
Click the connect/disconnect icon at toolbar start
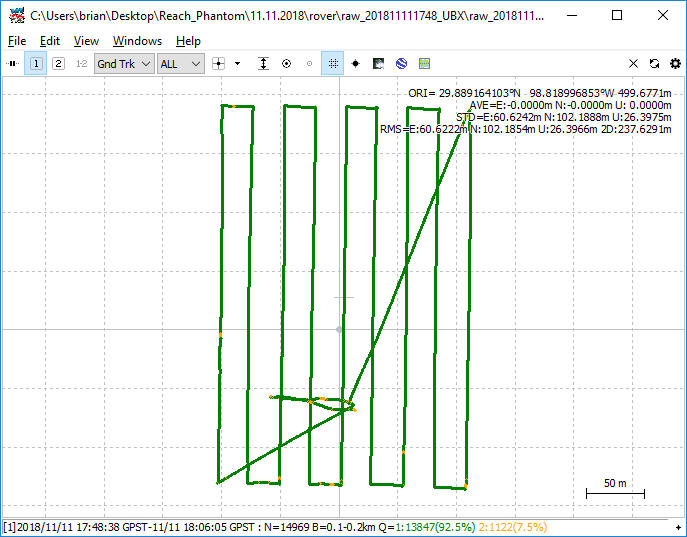point(13,64)
